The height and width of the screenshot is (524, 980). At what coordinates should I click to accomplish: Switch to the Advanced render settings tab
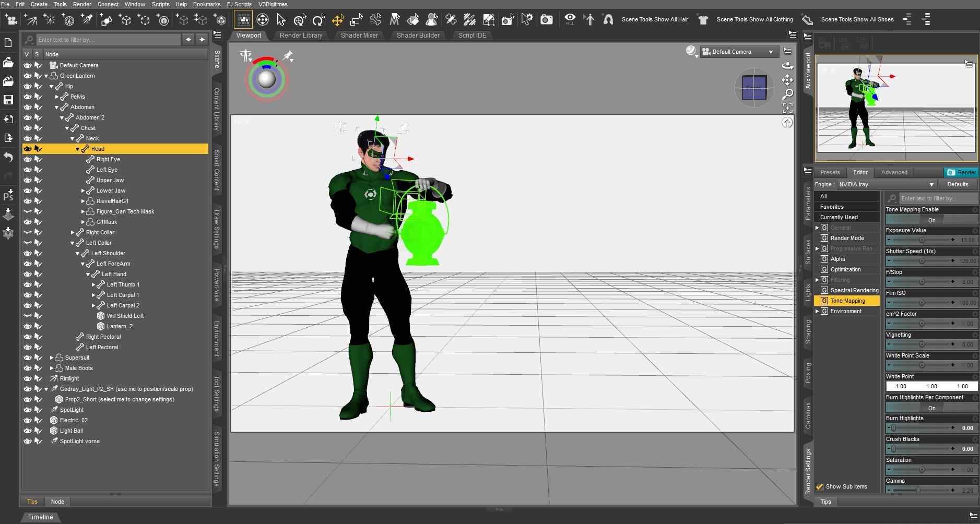coord(894,172)
